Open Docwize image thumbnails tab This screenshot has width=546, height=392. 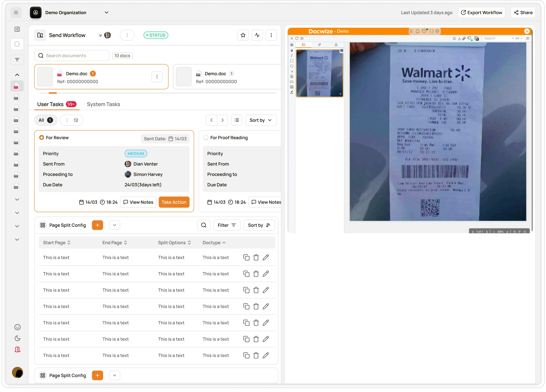[x=303, y=45]
